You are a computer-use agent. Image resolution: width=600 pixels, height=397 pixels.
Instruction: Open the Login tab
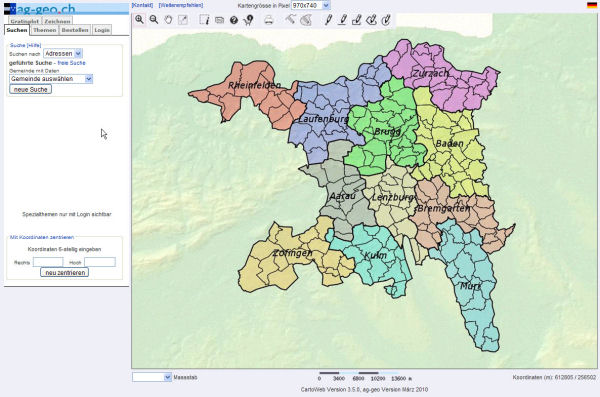point(102,30)
